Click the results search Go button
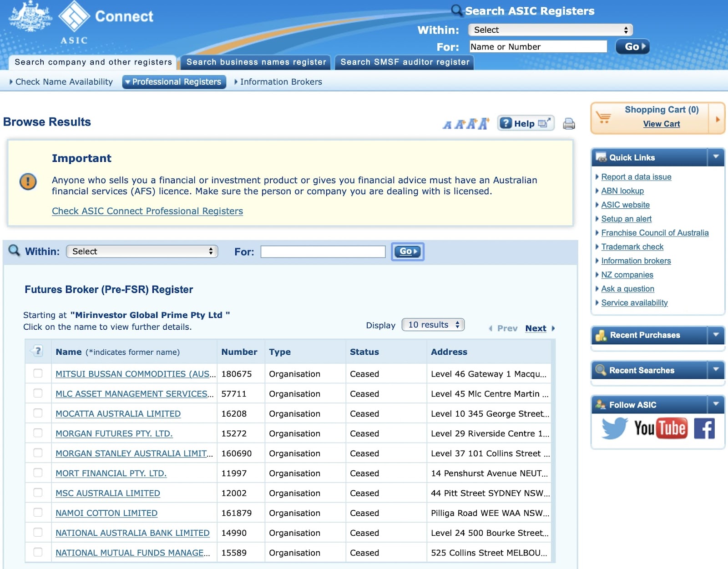Image resolution: width=728 pixels, height=569 pixels. [408, 252]
